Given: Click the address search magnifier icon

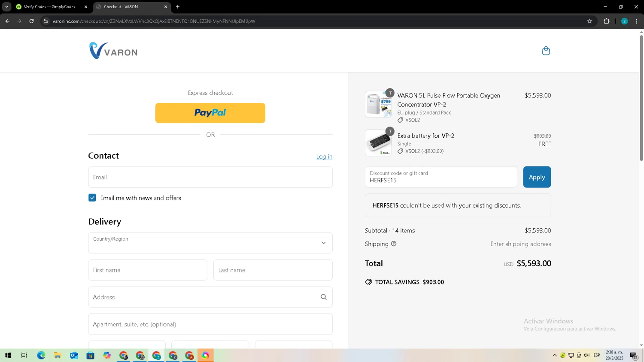Looking at the screenshot, I should click(324, 297).
